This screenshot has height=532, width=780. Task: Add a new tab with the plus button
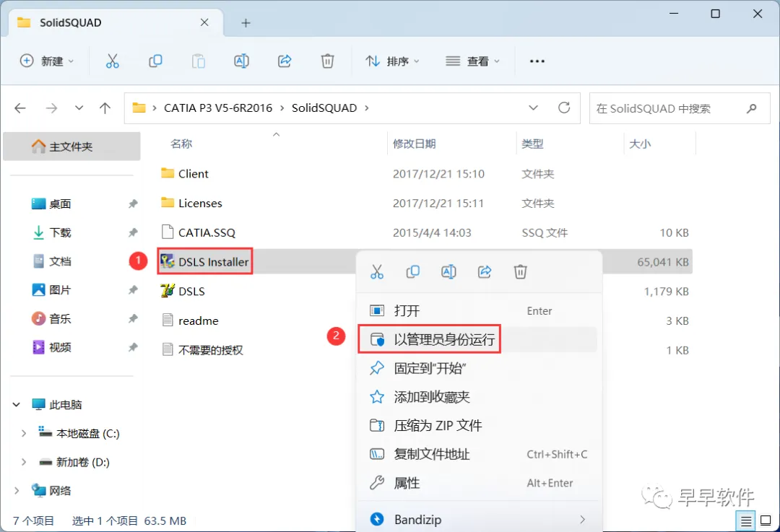coord(246,23)
